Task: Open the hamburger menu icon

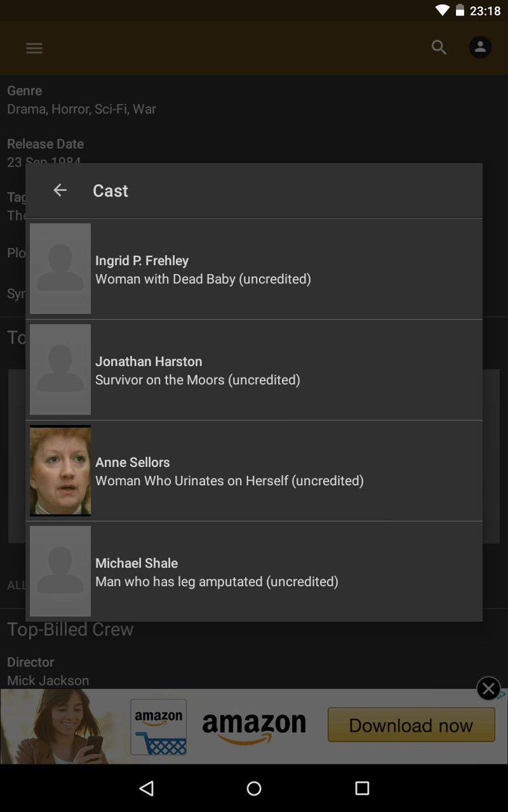Action: [34, 47]
